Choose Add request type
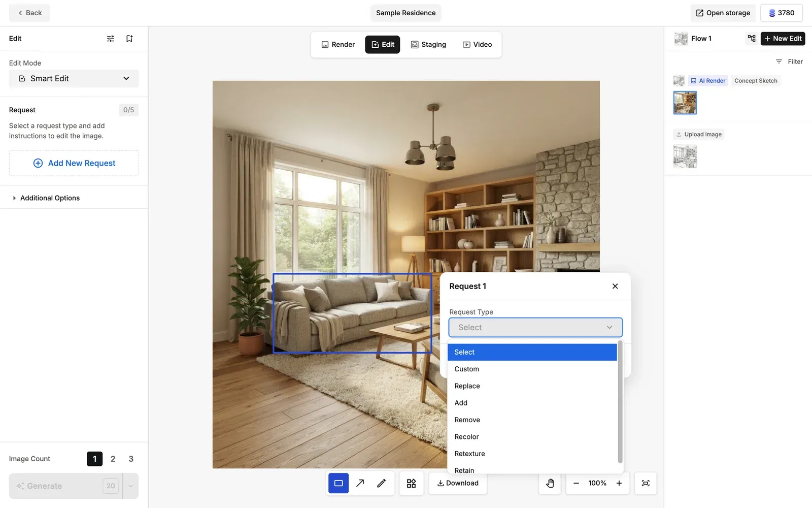 point(532,403)
